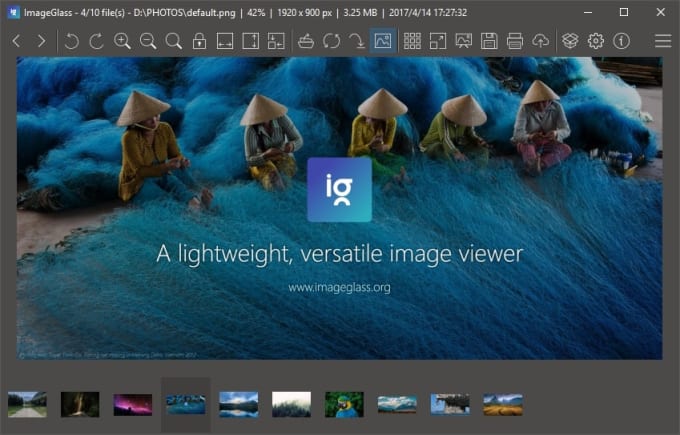Scale image to fit width
Screen dimensions: 680x435
tap(225, 41)
